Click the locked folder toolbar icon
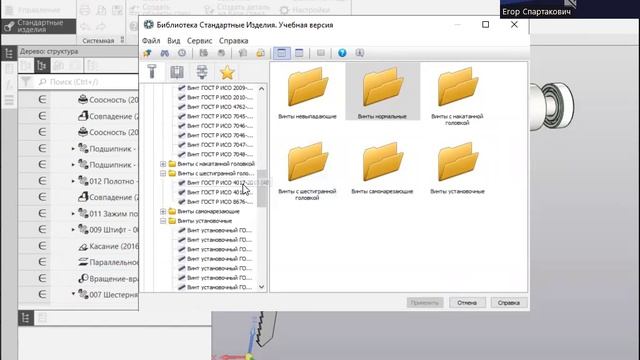The width and height of the screenshot is (640, 360). pos(260,53)
